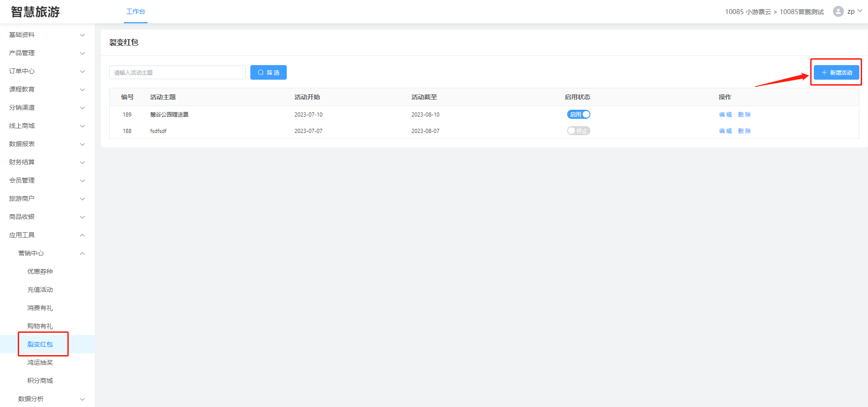The height and width of the screenshot is (407, 868).
Task: Click the 筛选 search button
Action: click(x=268, y=72)
